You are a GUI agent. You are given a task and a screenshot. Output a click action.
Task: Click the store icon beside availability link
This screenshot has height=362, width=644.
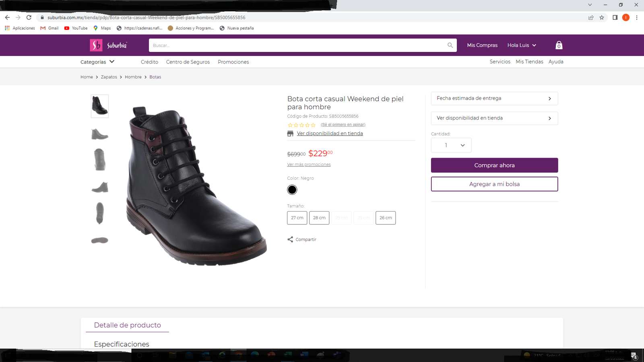coord(290,134)
